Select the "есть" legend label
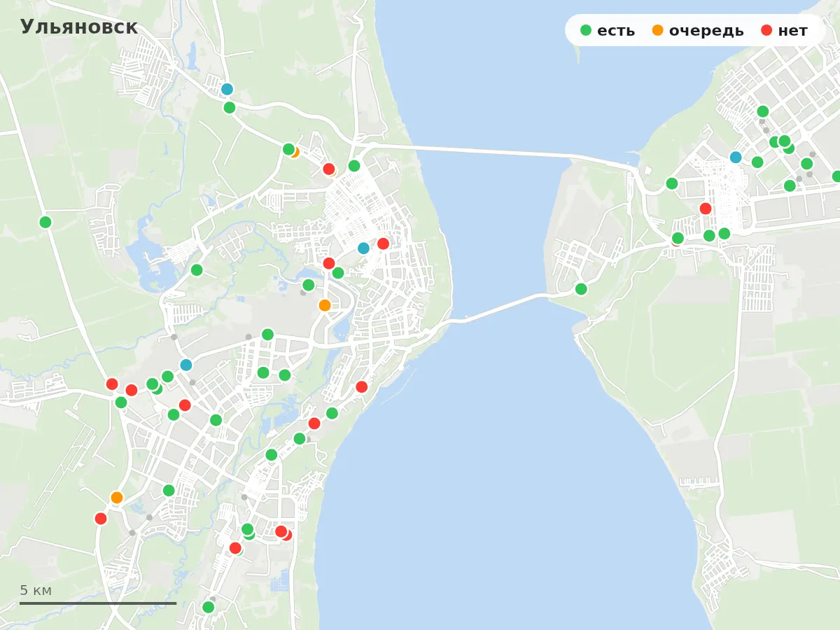 coord(616,31)
